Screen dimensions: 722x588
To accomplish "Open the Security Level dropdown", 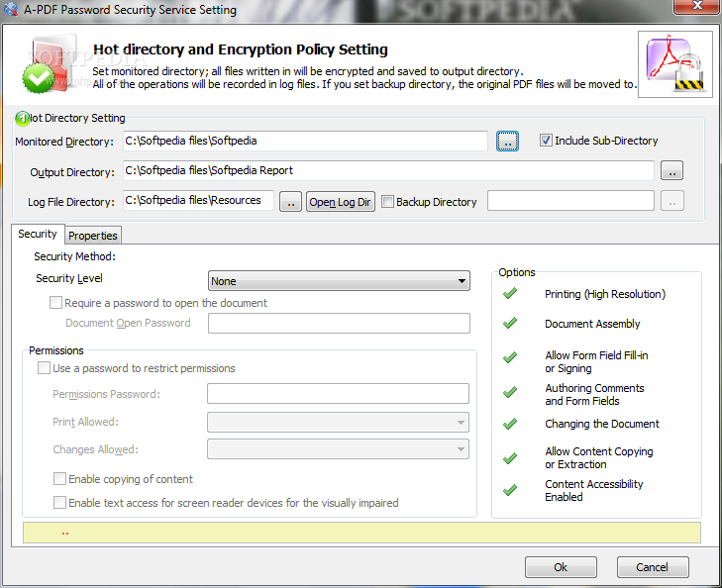I will (339, 281).
